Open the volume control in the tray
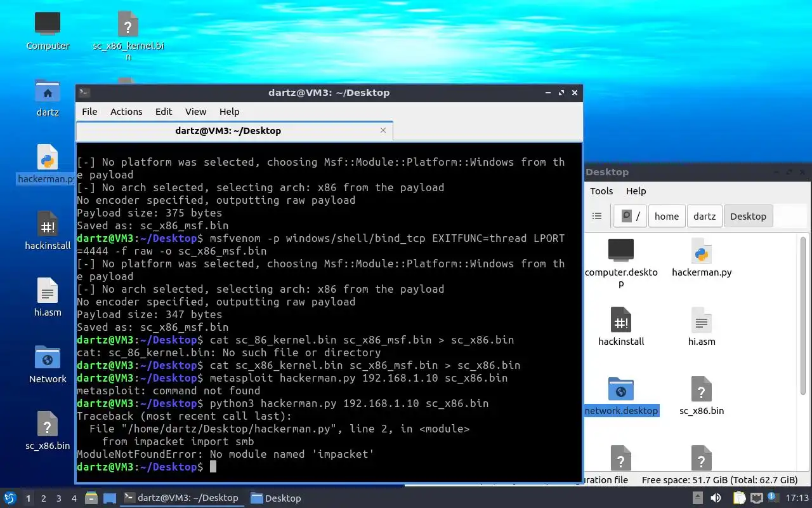Viewport: 812px width, 508px height. pos(716,498)
